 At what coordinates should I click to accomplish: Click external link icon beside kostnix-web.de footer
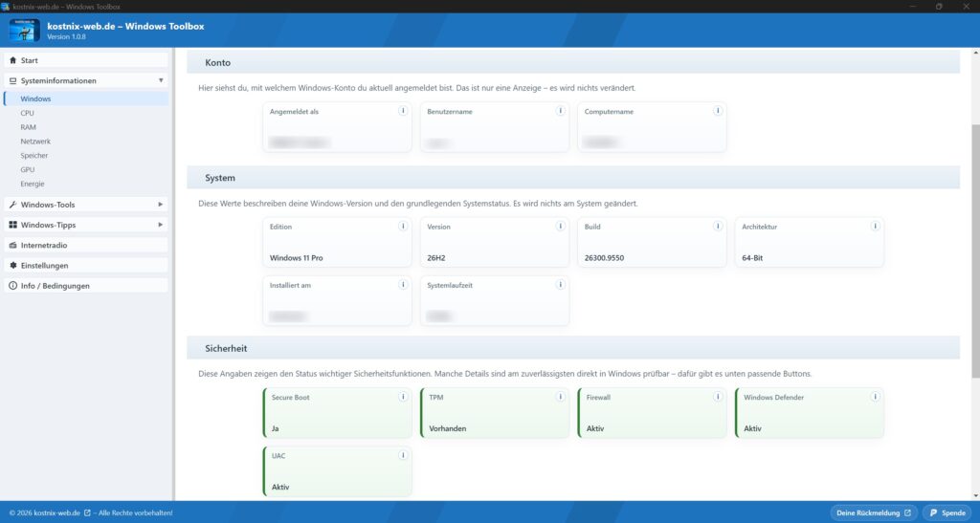click(87, 513)
